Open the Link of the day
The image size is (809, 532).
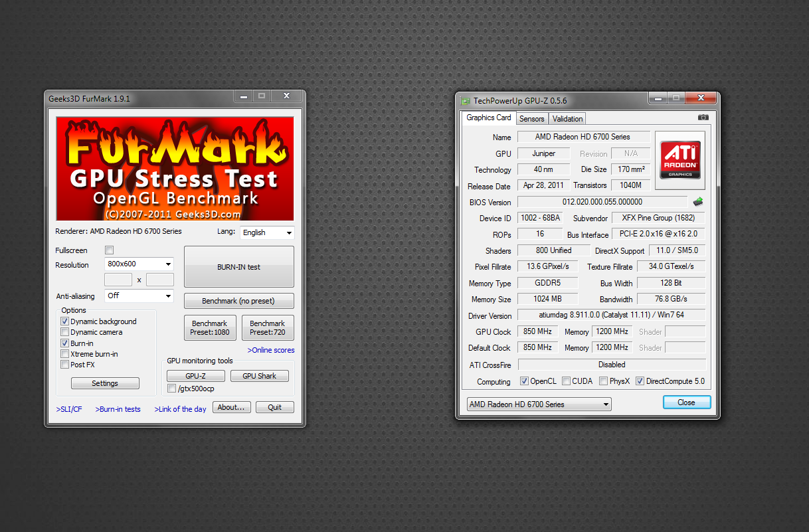tap(181, 409)
